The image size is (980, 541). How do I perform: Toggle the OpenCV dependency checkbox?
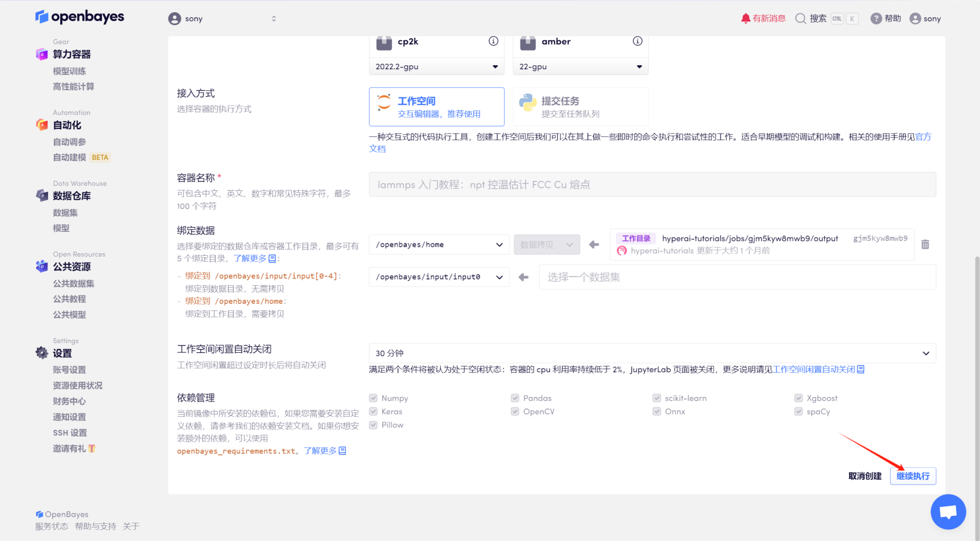coord(515,411)
